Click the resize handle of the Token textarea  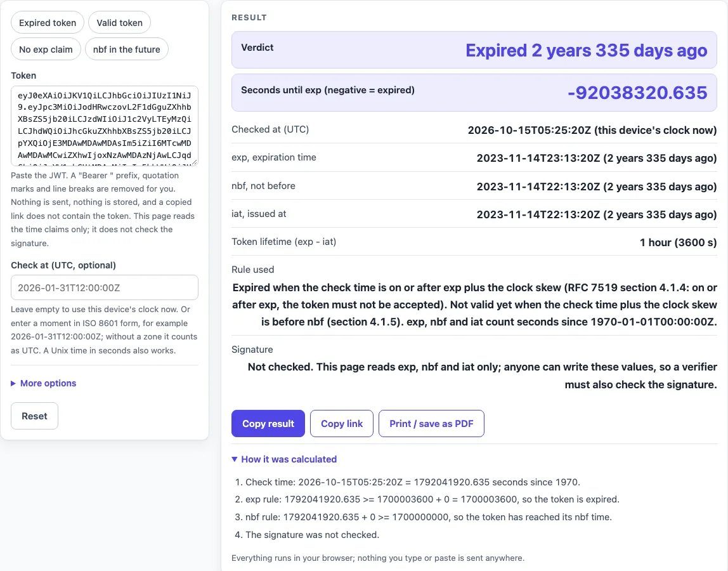195,162
